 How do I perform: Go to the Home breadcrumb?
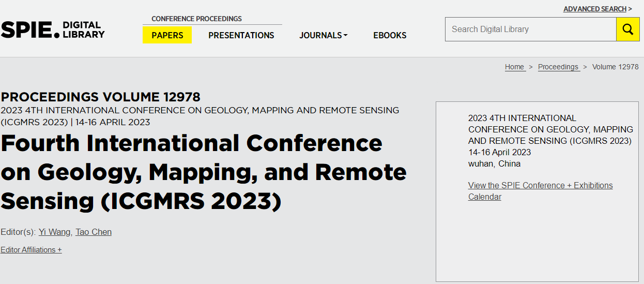point(515,67)
